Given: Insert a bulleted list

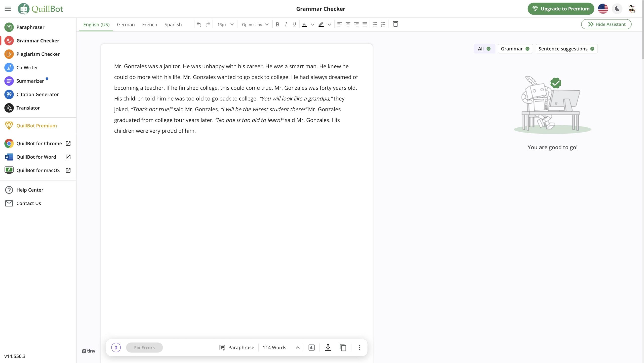Looking at the screenshot, I should click(x=375, y=24).
